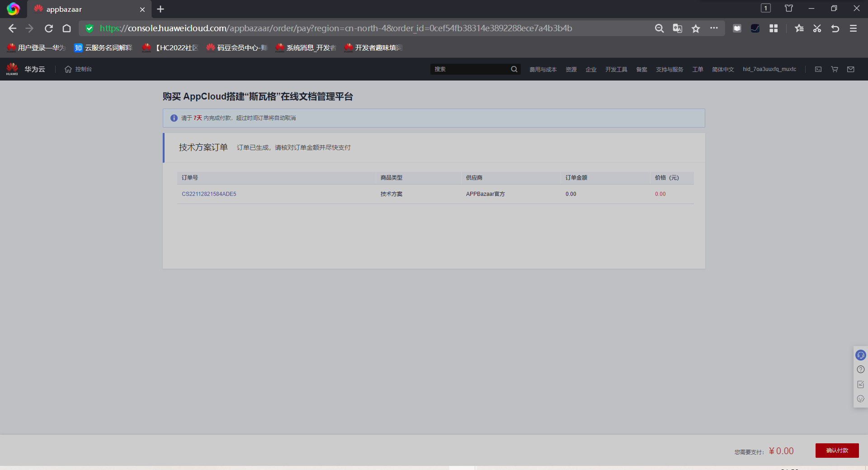868x470 pixels.
Task: Open the 支持与服务 menu
Action: pyautogui.click(x=670, y=69)
